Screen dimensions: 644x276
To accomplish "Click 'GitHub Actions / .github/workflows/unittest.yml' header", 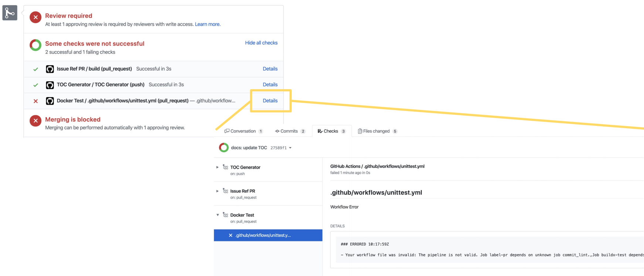I will click(x=377, y=167).
